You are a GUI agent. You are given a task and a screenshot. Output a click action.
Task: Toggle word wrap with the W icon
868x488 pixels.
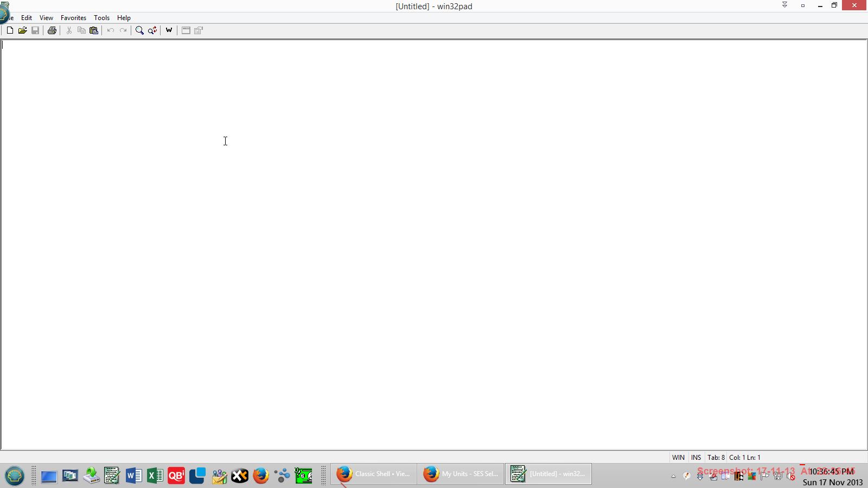pos(169,30)
